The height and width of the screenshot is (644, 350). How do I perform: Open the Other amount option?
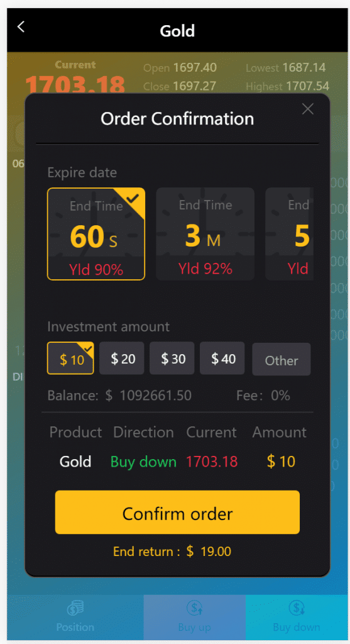282,359
